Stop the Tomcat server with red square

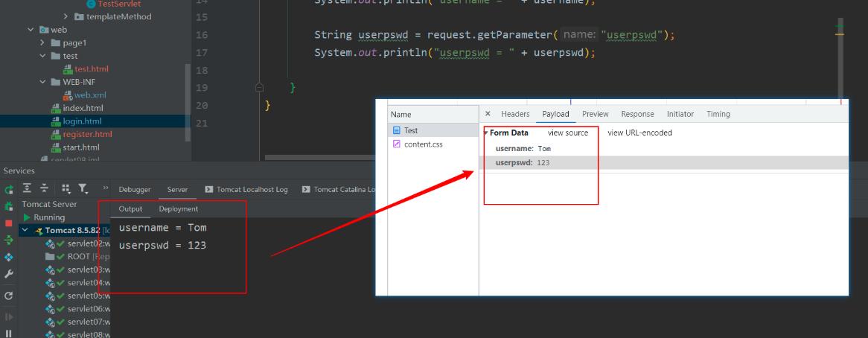pyautogui.click(x=9, y=223)
